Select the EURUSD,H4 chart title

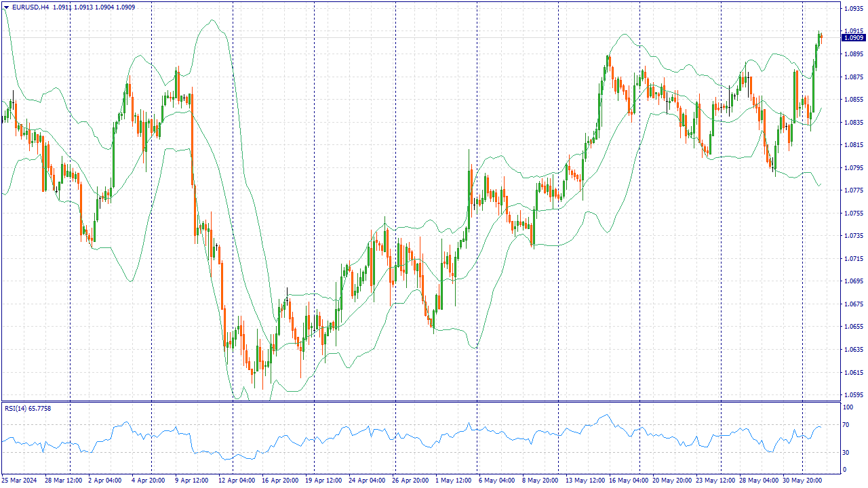(x=31, y=7)
